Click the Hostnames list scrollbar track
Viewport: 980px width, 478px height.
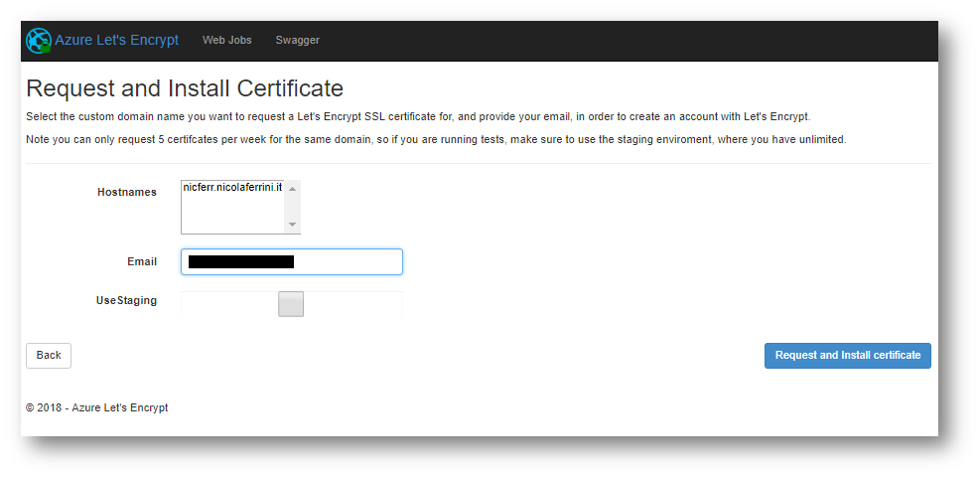pos(292,207)
